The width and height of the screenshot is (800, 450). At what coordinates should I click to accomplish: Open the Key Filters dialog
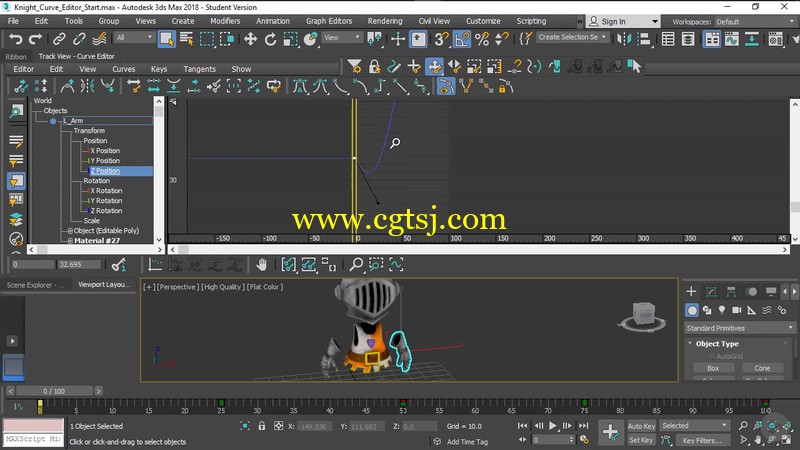click(x=702, y=440)
